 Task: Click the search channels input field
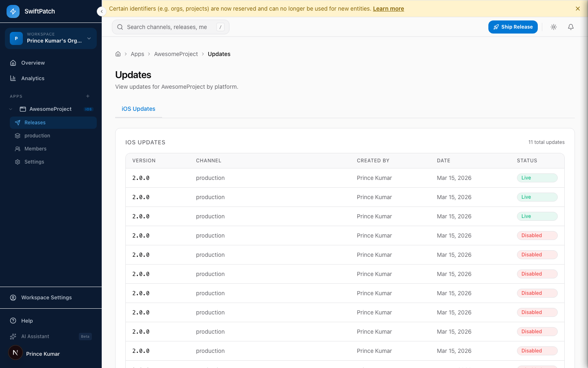click(167, 27)
